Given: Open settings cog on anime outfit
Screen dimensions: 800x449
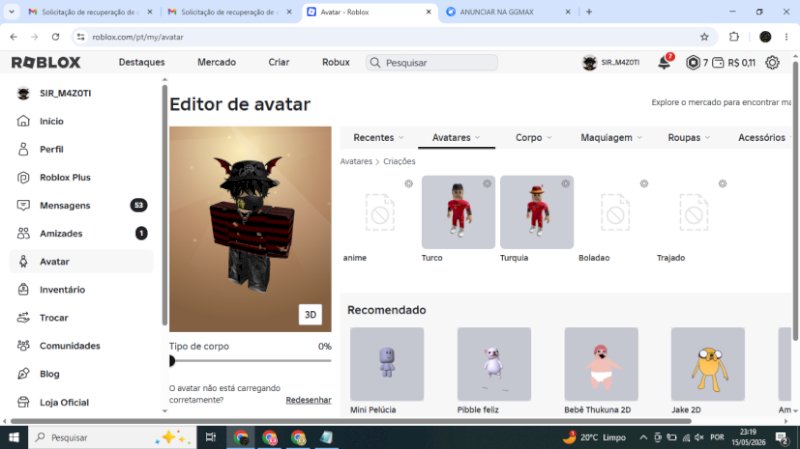Looking at the screenshot, I should [409, 184].
